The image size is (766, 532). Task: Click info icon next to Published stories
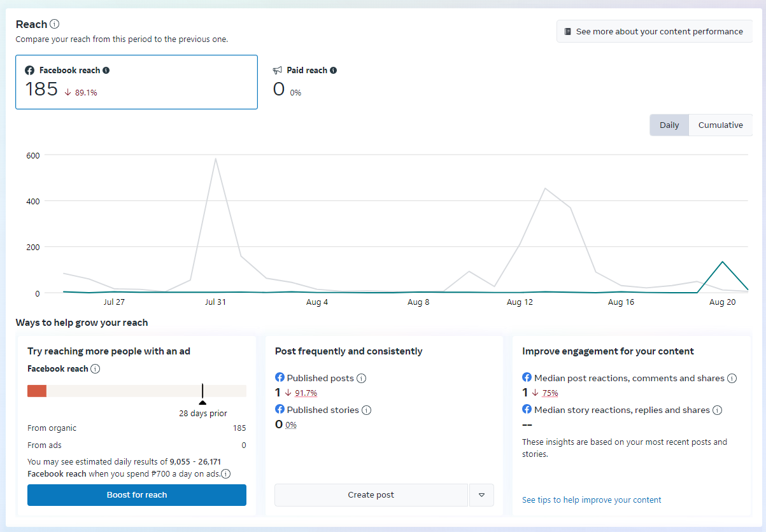point(367,410)
